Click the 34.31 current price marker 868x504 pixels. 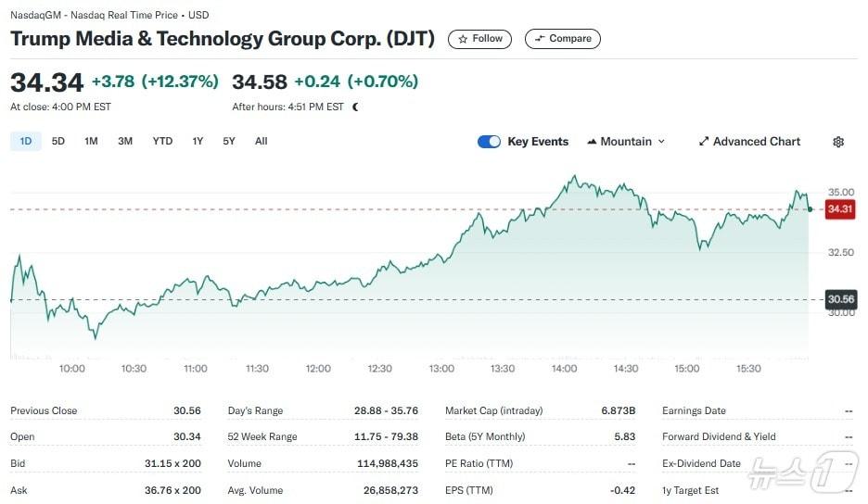840,209
